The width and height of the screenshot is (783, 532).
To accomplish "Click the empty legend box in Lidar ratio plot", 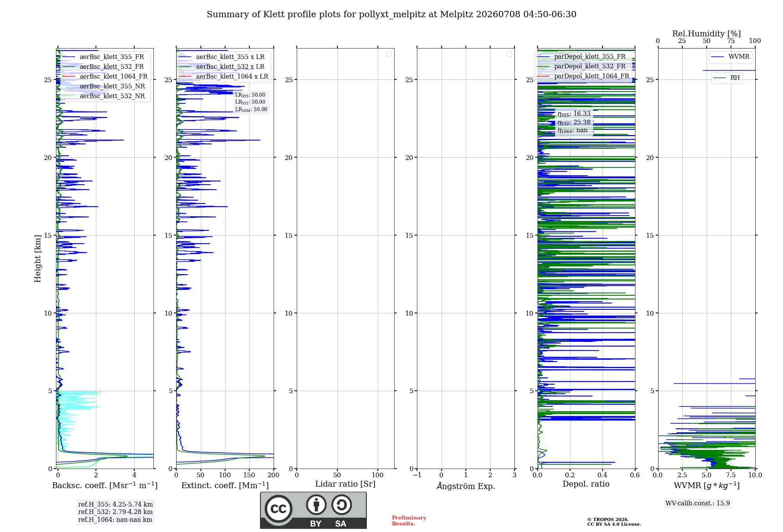I will pyautogui.click(x=389, y=54).
